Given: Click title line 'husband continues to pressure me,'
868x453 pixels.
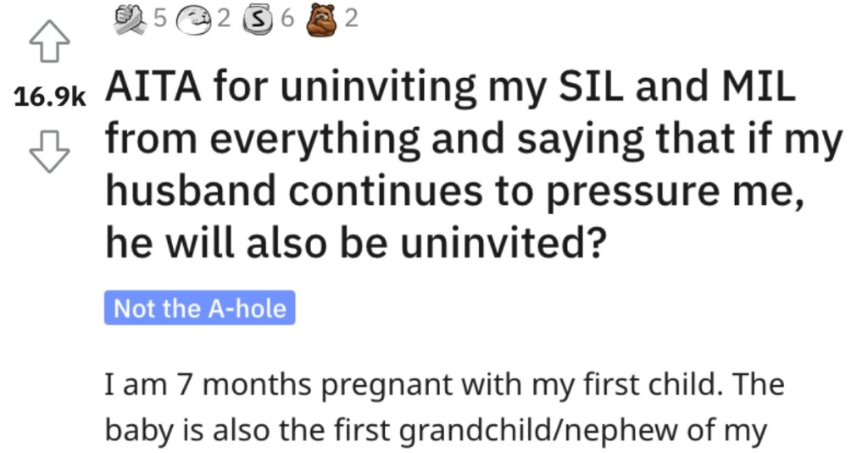Looking at the screenshot, I should click(x=455, y=191).
